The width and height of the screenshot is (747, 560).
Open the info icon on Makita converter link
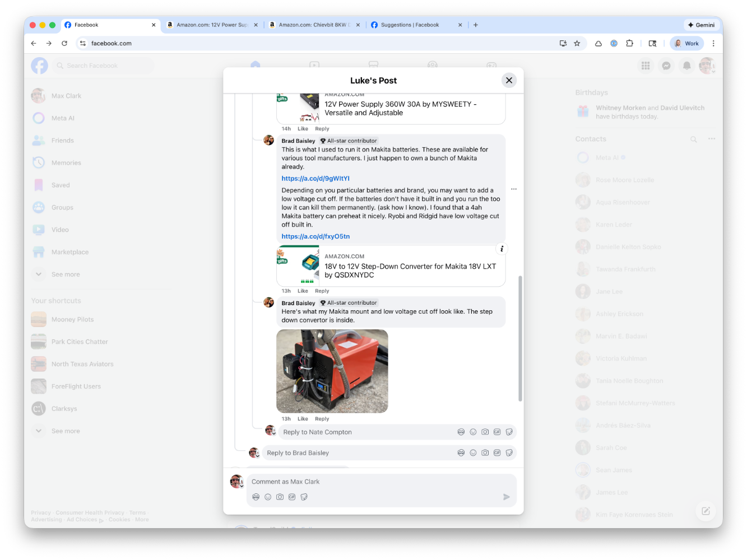(x=502, y=249)
